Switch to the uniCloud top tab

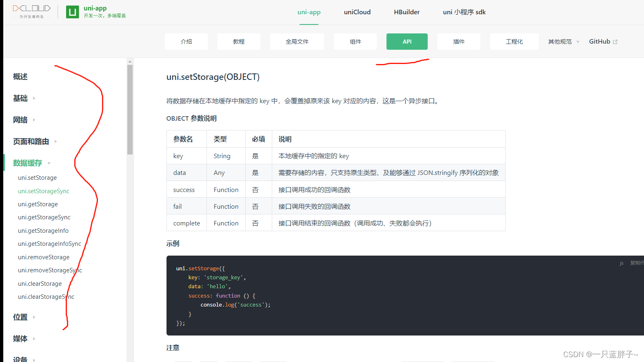point(357,12)
